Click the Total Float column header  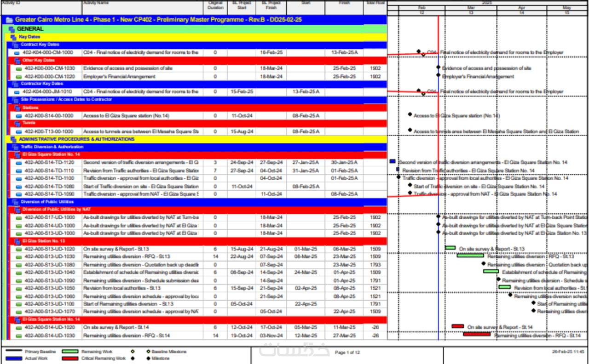click(x=375, y=6)
